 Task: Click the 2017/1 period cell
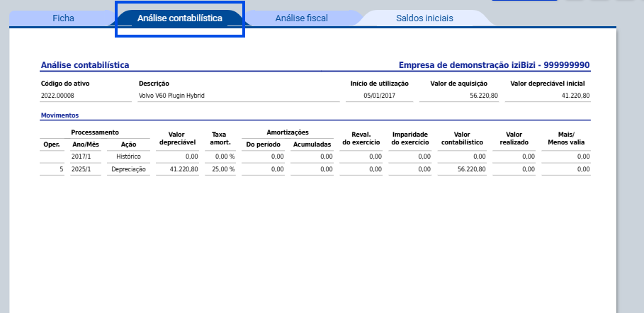[81, 156]
